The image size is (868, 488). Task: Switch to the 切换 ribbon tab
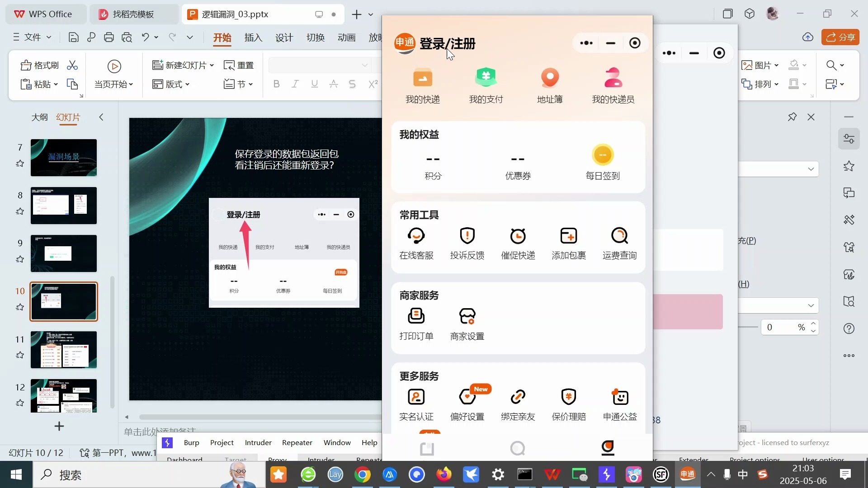(316, 38)
